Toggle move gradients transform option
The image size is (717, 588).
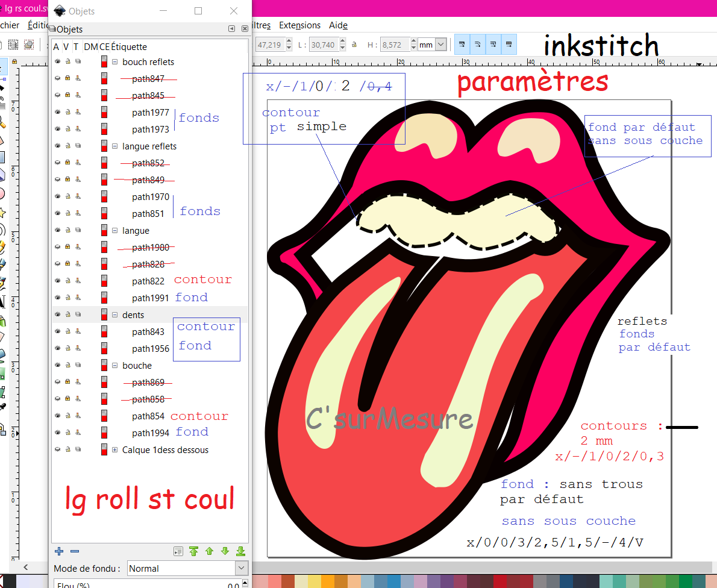tap(493, 45)
